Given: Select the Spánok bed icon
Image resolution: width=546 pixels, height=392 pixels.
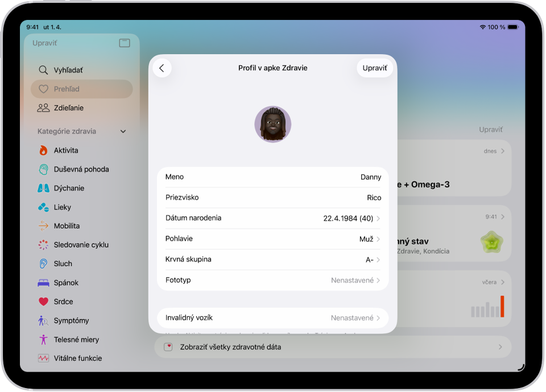Looking at the screenshot, I should (43, 283).
